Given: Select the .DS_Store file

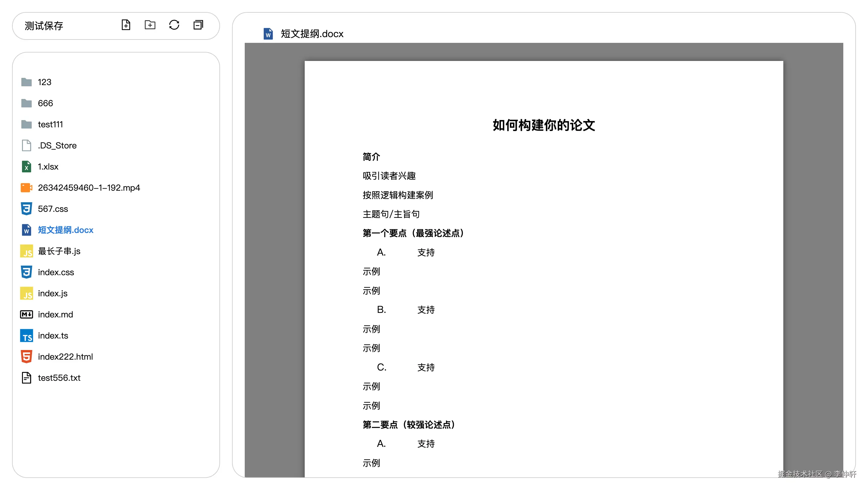Looking at the screenshot, I should click(57, 146).
